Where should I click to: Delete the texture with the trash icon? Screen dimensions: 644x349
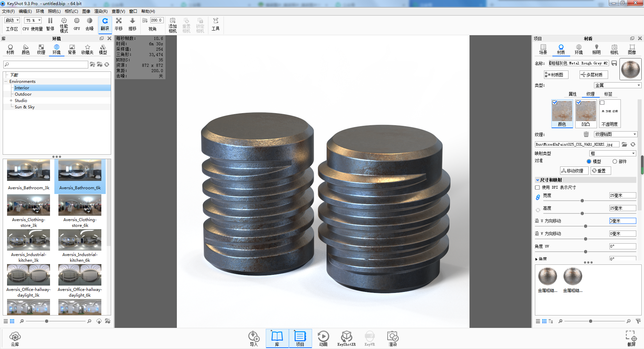[x=586, y=134]
